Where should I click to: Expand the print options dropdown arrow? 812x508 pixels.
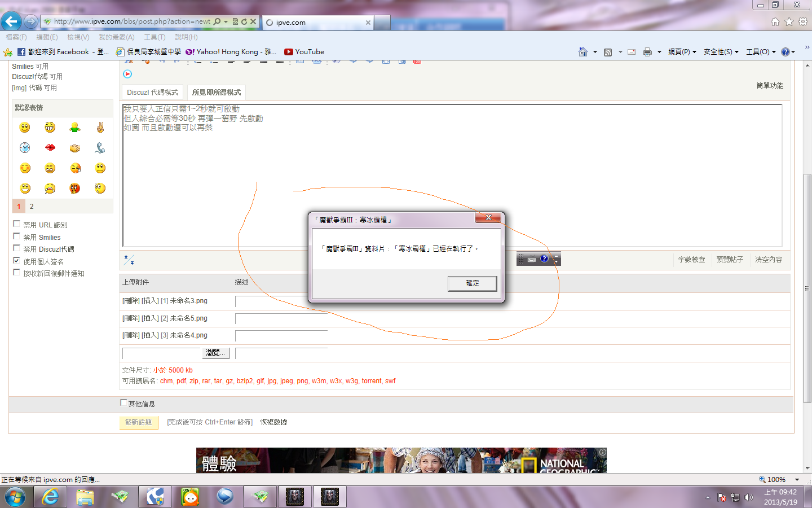point(659,52)
